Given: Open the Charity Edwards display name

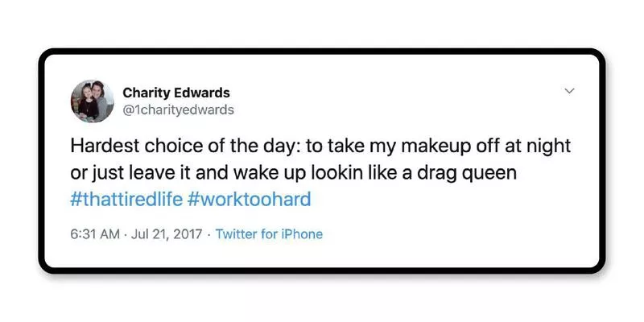Looking at the screenshot, I should [x=175, y=93].
